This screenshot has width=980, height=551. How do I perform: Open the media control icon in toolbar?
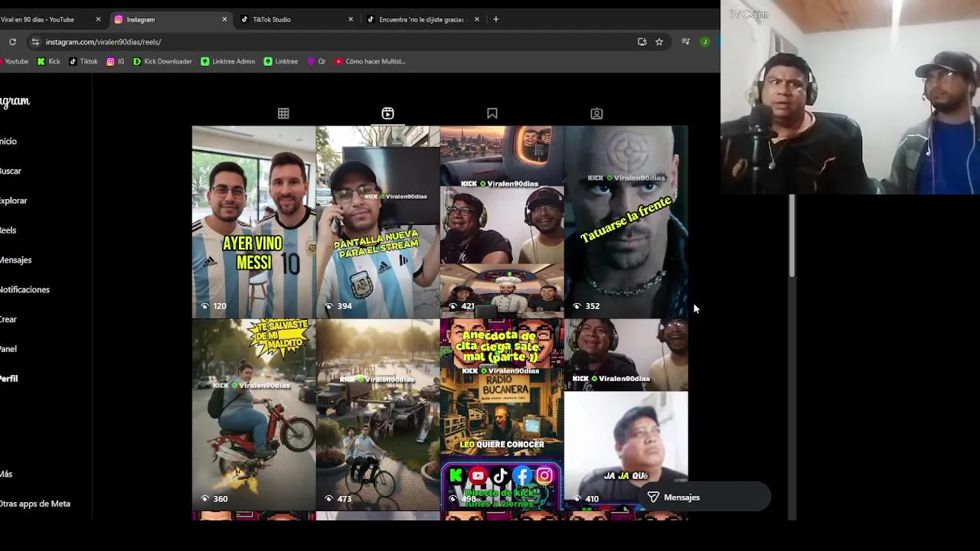[686, 42]
